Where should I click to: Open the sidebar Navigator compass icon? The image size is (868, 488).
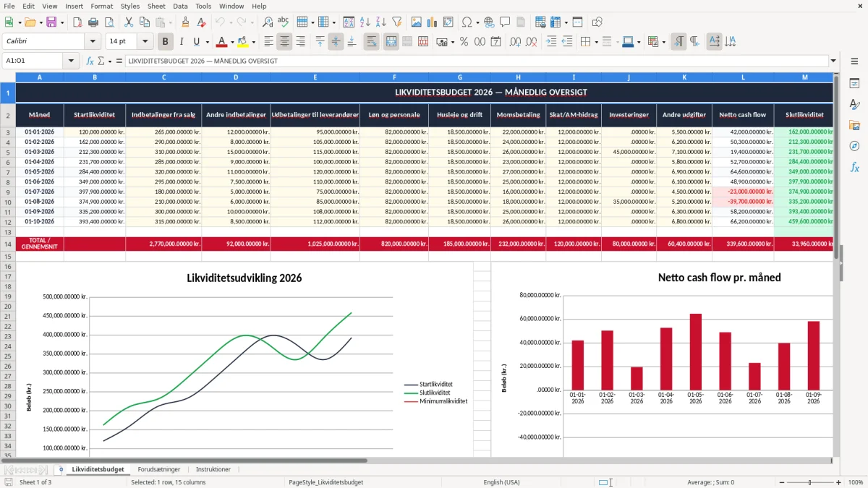pos(854,146)
